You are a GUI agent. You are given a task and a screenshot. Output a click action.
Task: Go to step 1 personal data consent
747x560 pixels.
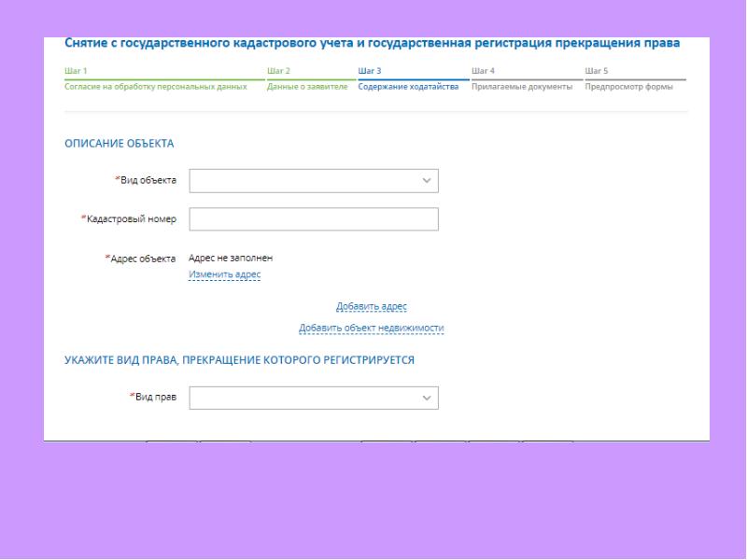(155, 87)
